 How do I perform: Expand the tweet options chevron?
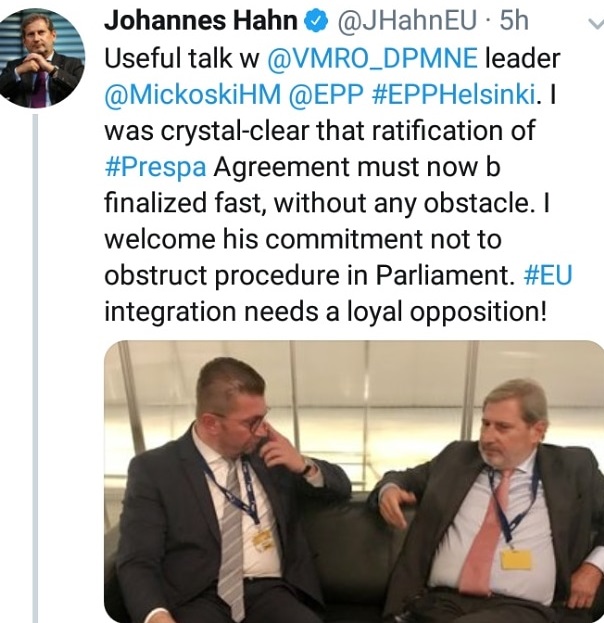[x=596, y=24]
